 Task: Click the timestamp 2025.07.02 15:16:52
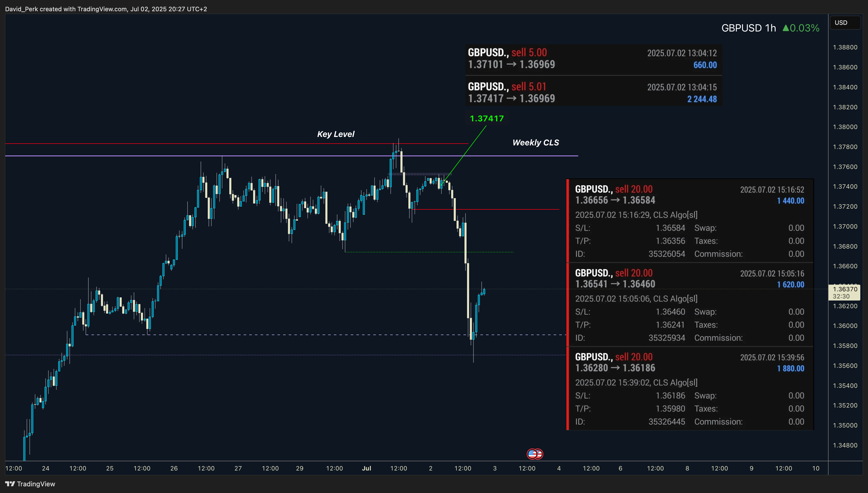coord(772,190)
